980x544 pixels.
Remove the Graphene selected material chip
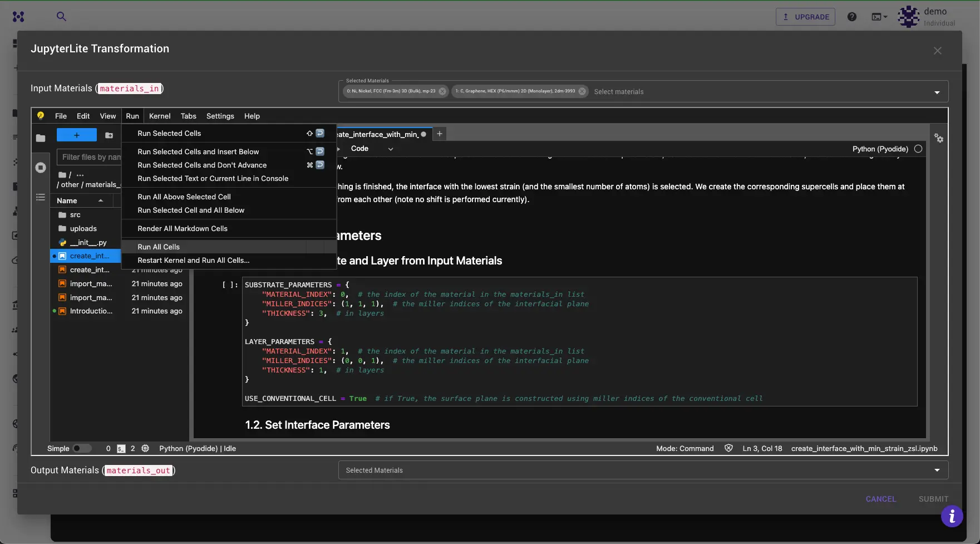tap(582, 91)
